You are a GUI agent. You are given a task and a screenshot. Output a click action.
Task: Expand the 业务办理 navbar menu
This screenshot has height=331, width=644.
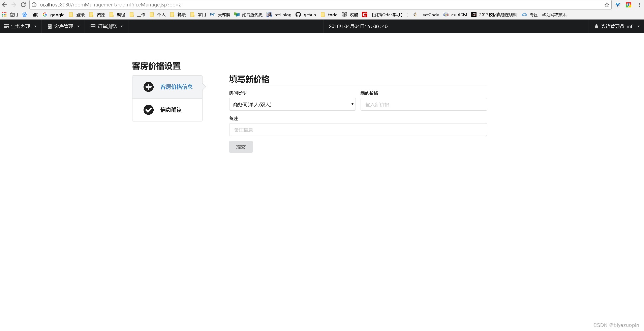click(21, 26)
